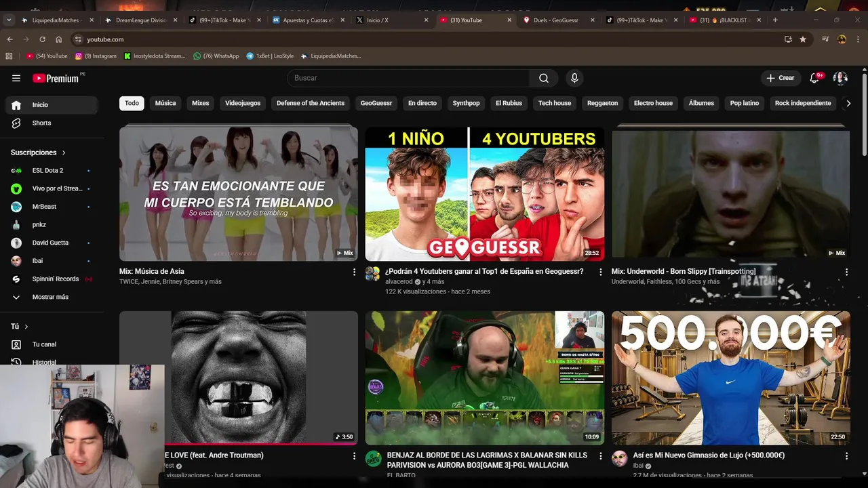The width and height of the screenshot is (868, 488).
Task: Open ESL Dota 2 subscription channel
Action: coord(52,171)
